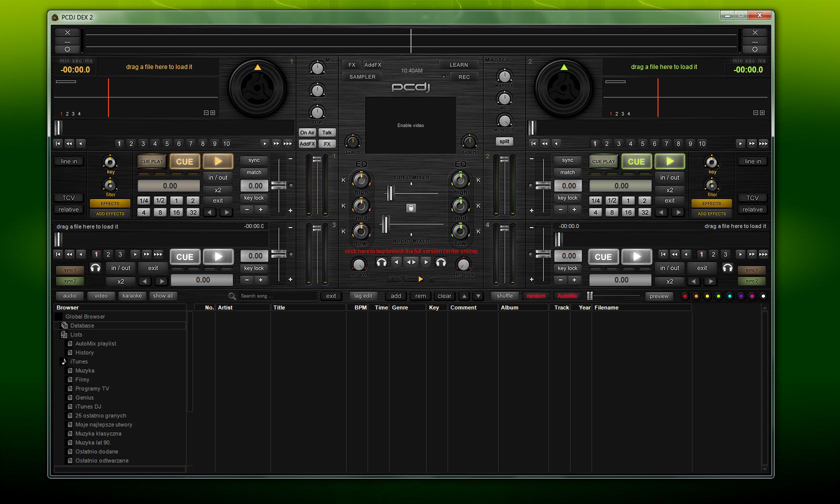This screenshot has width=840, height=504.
Task: Collapse the iTunes tree node
Action: [x=79, y=361]
